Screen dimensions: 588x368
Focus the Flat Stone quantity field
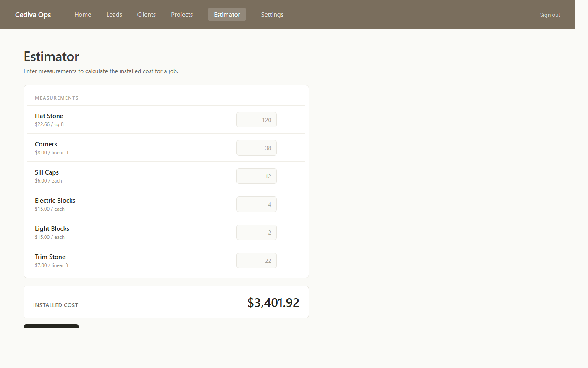pyautogui.click(x=257, y=120)
